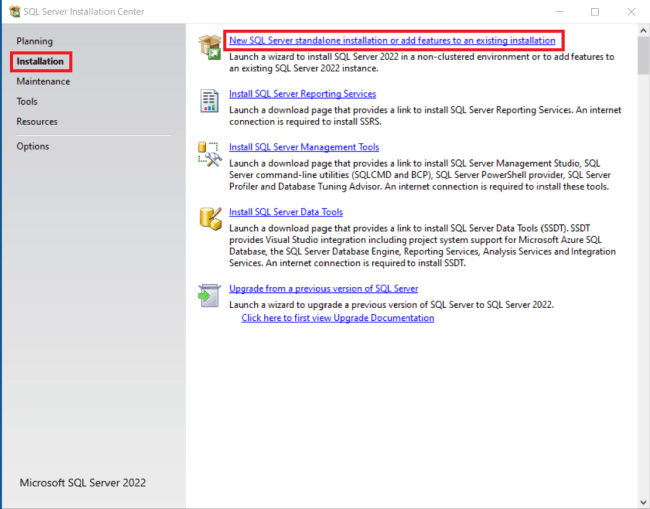The image size is (650, 509).
Task: Click text "Launch a wizard to install SQL Server 2022"
Action: [x=314, y=57]
